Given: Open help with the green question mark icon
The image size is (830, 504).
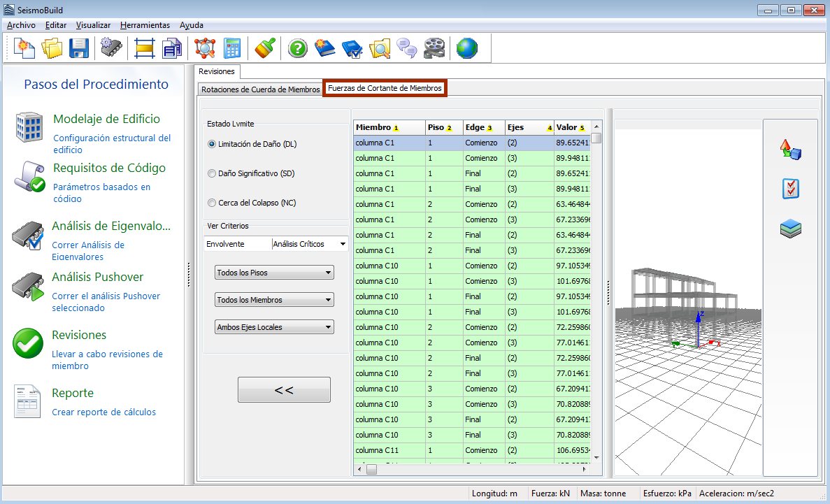Looking at the screenshot, I should click(298, 48).
